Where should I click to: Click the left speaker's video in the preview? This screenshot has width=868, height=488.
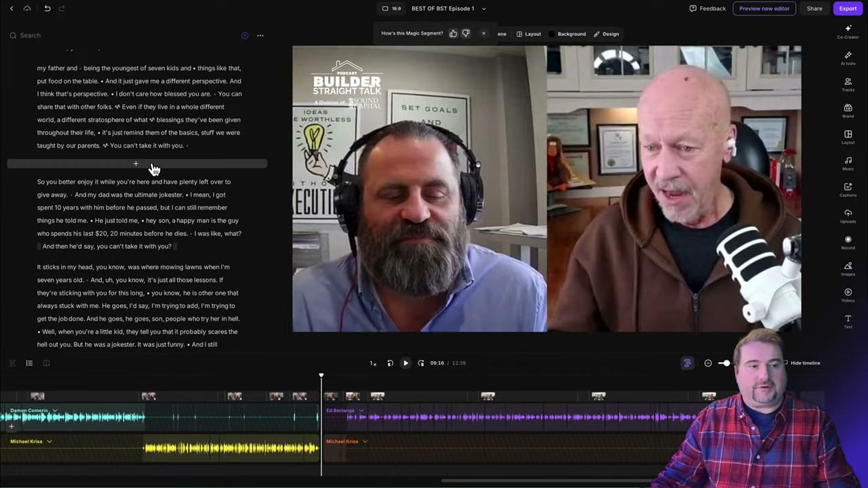coord(419,188)
